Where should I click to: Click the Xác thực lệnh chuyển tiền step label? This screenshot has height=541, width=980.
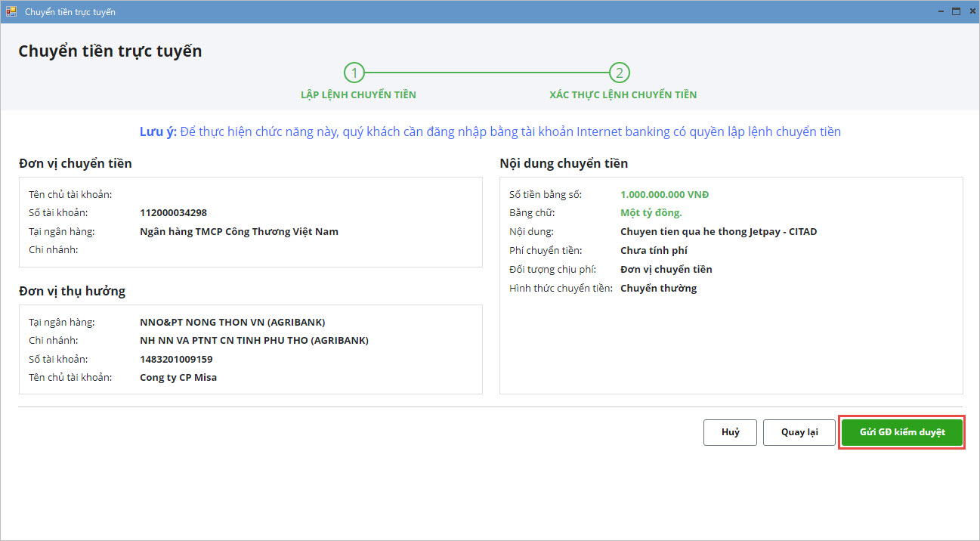coord(623,95)
